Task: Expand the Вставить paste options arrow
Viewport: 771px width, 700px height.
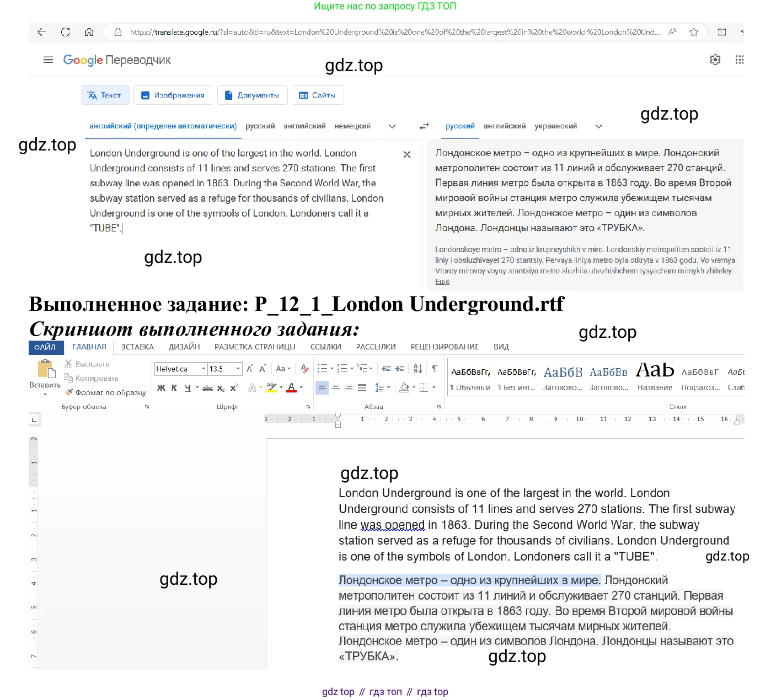Action: [45, 394]
